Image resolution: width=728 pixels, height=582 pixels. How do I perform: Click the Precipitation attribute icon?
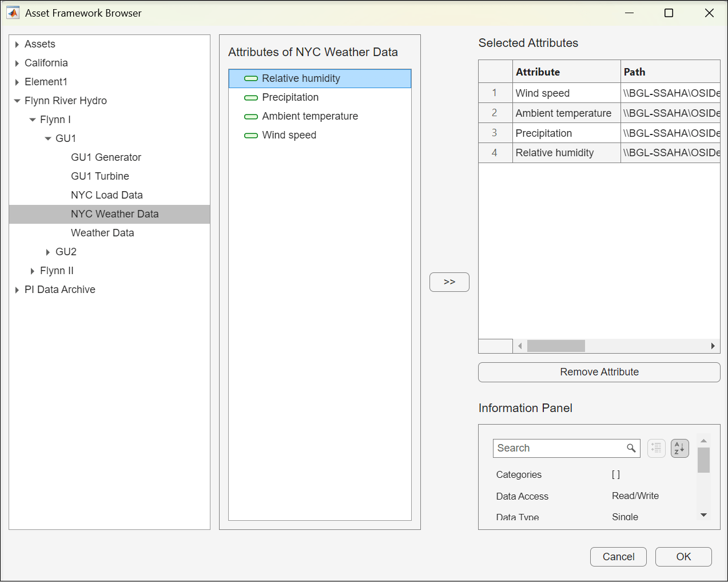[x=250, y=98]
